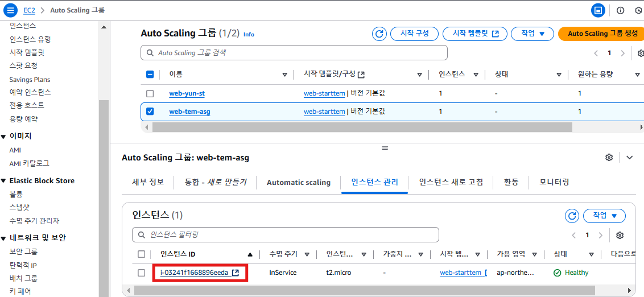Open the EC2 breadcrumb link
This screenshot has width=644, height=297.
(29, 10)
